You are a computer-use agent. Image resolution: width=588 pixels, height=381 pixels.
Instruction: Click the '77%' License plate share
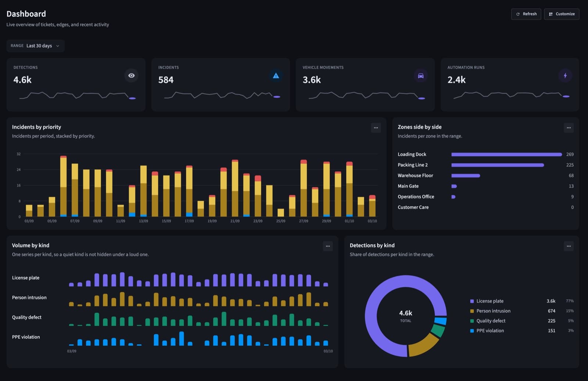[x=570, y=301]
